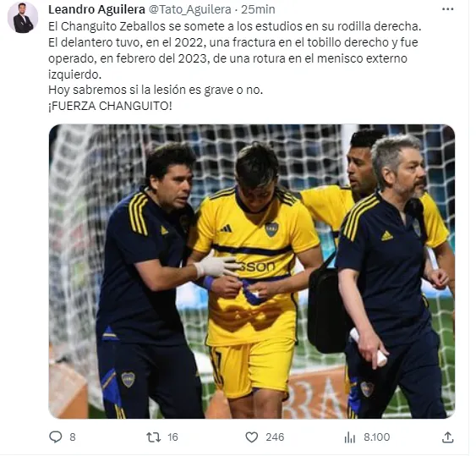Select the views count 8.100
The width and height of the screenshot is (476, 456).
click(x=377, y=437)
